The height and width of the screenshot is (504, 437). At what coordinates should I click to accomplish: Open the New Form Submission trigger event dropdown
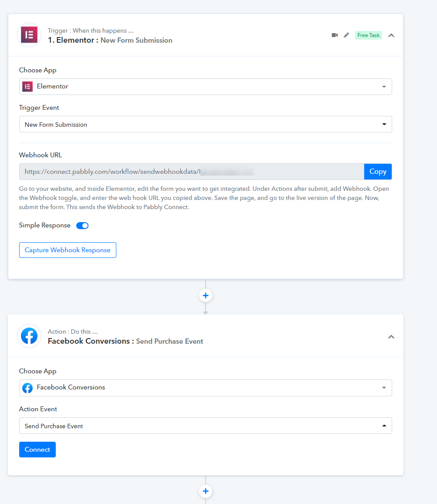coord(206,124)
